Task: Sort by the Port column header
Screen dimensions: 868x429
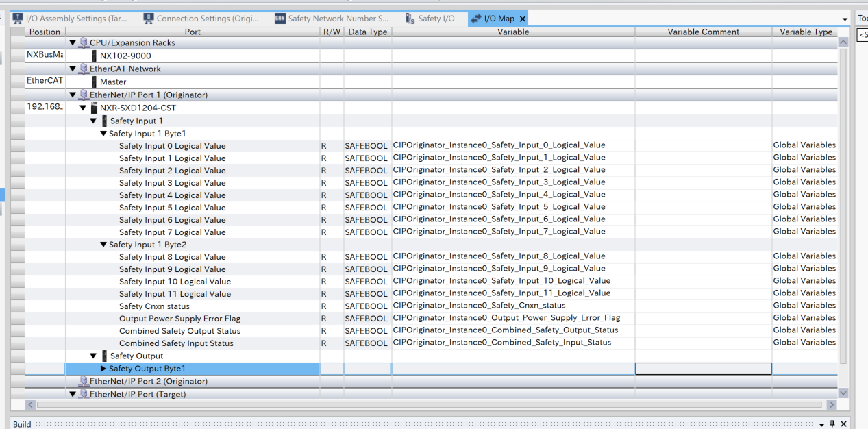Action: (x=193, y=32)
